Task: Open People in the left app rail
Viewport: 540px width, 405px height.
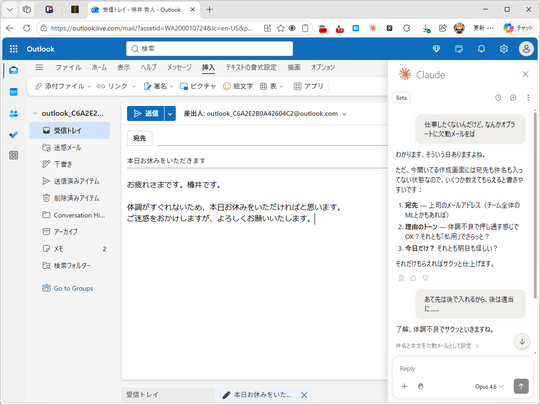Action: click(13, 113)
